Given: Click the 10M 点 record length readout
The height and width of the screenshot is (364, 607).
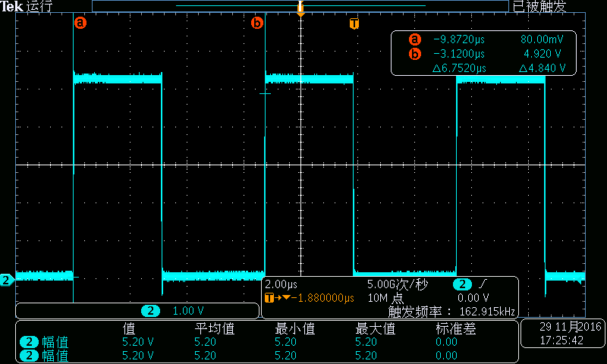Looking at the screenshot, I should (x=385, y=298).
